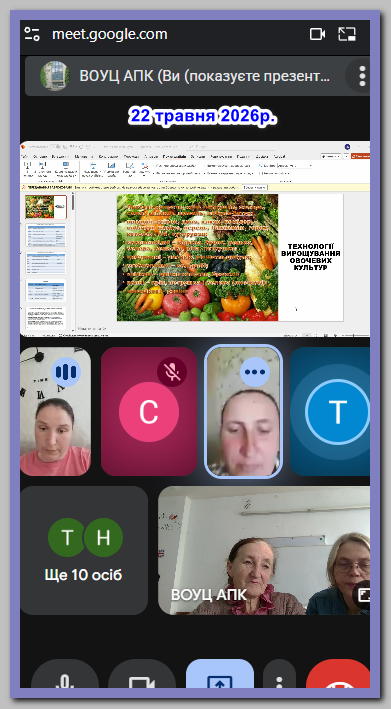Toggle the camera button in bottom bar
391x709 pixels.
pos(142,674)
